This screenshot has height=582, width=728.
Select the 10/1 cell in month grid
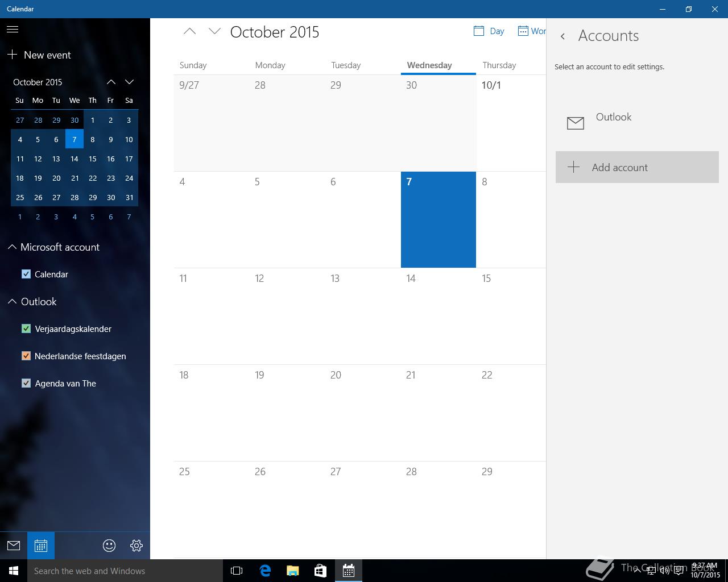tap(511, 123)
